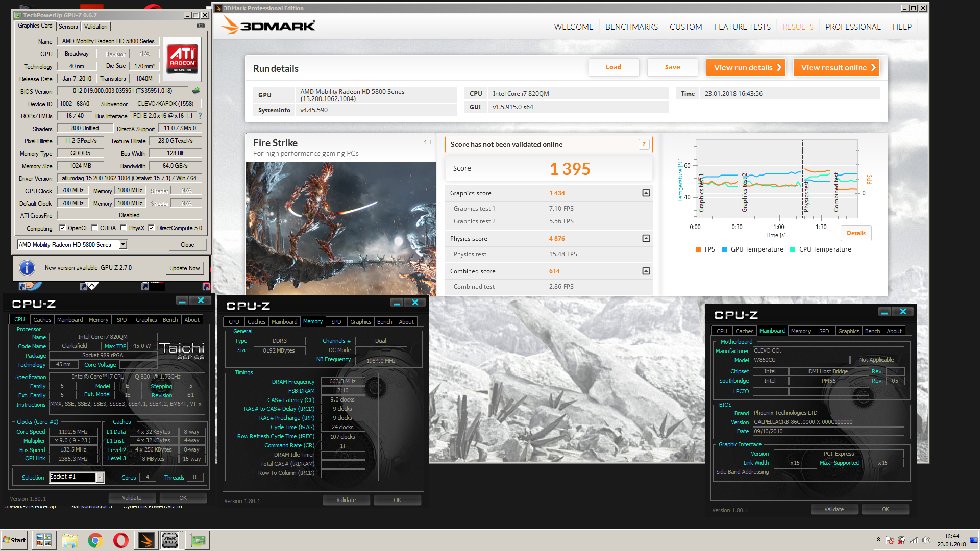Viewport: 980px width, 551px height.
Task: Click Validate in the middle CPU-Z window
Action: tap(346, 500)
